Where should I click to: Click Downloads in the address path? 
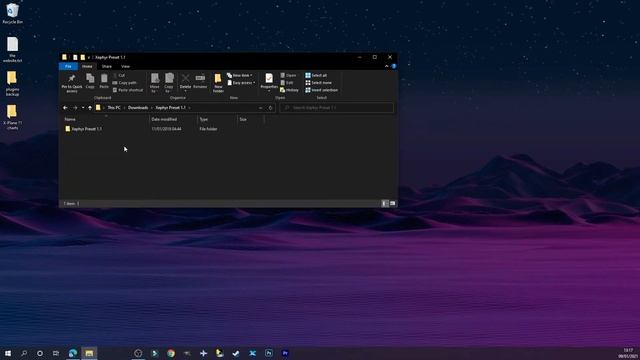[138, 108]
